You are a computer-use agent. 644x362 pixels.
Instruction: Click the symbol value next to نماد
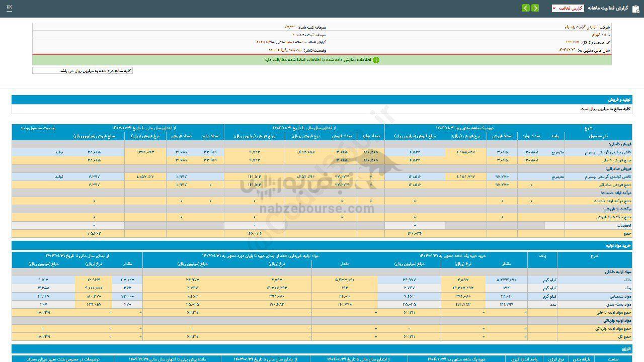coord(597,35)
